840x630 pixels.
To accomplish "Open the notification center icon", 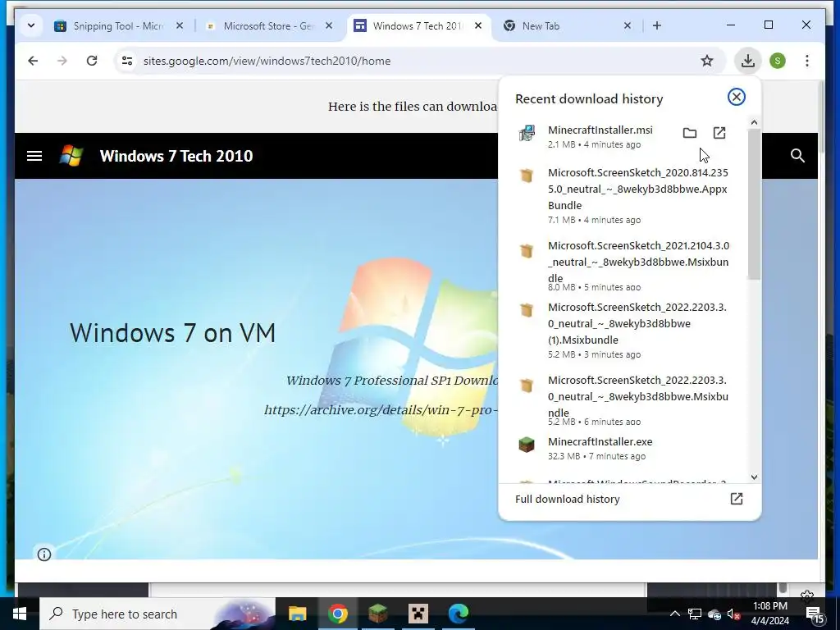I will coord(815,614).
